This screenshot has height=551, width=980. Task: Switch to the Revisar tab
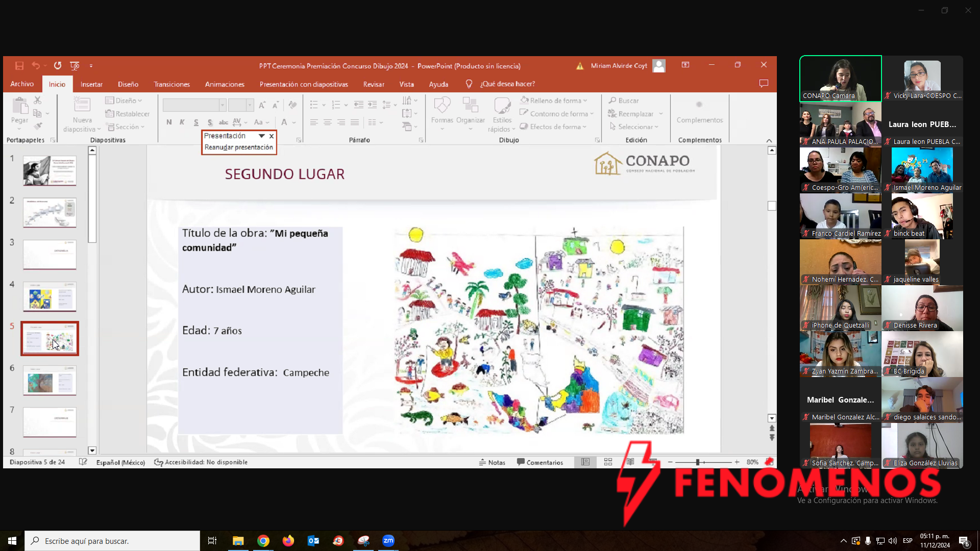[374, 84]
